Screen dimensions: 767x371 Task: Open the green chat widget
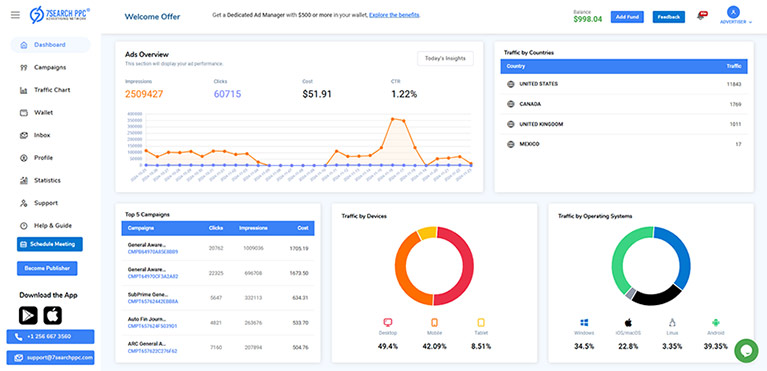pyautogui.click(x=746, y=350)
